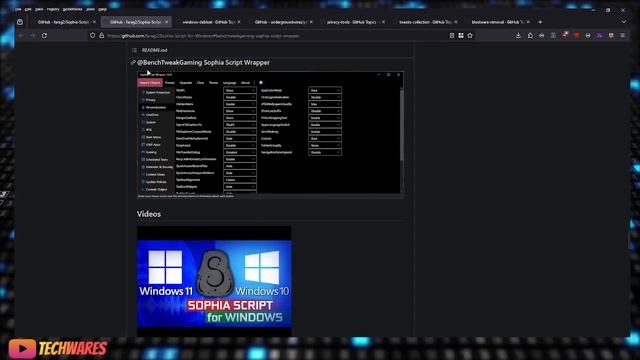Image resolution: width=640 pixels, height=360 pixels.
Task: Open the Sophia Script Wrapper screenshot image
Action: pyautogui.click(x=271, y=134)
